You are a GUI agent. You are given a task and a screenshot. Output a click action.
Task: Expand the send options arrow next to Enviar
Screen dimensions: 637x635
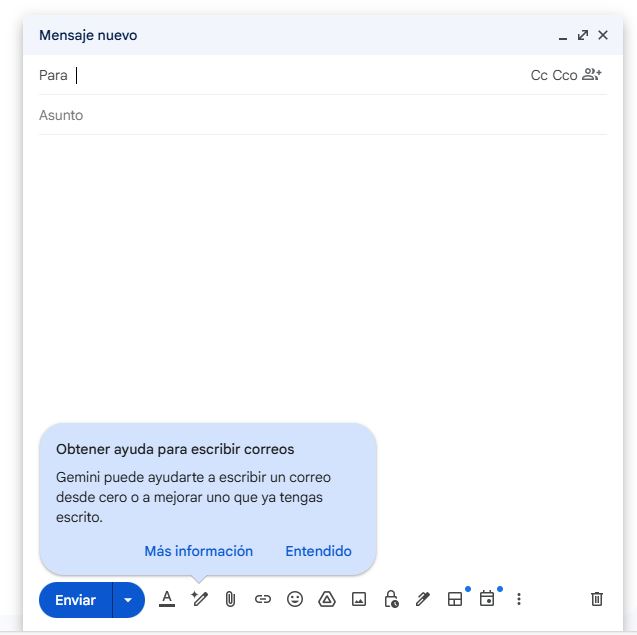click(x=128, y=600)
